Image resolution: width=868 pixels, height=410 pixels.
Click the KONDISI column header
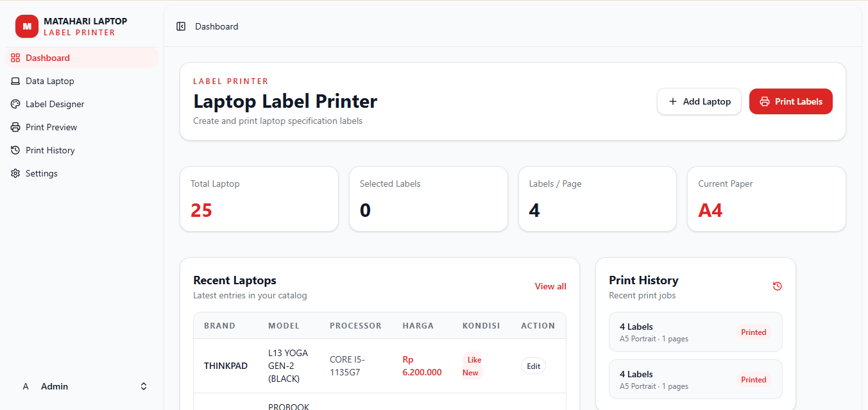click(x=481, y=325)
